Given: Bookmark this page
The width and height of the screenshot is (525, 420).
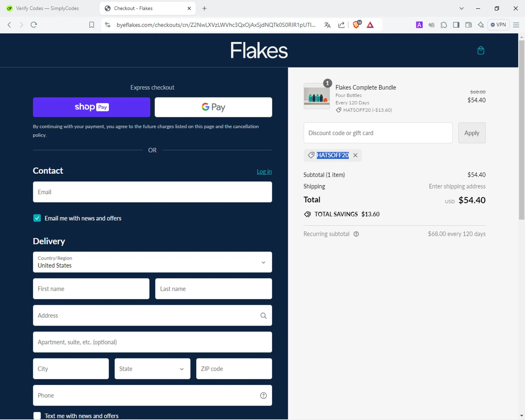Looking at the screenshot, I should (x=92, y=25).
